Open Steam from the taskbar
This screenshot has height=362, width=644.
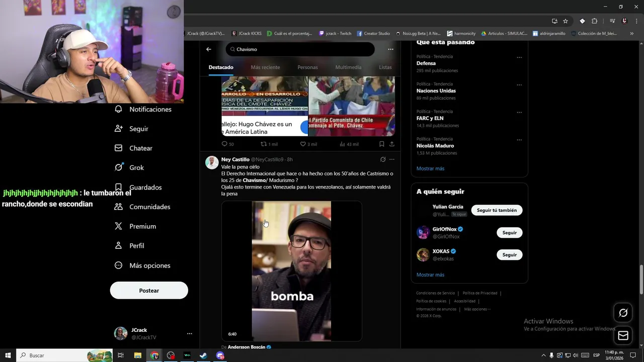point(203,355)
